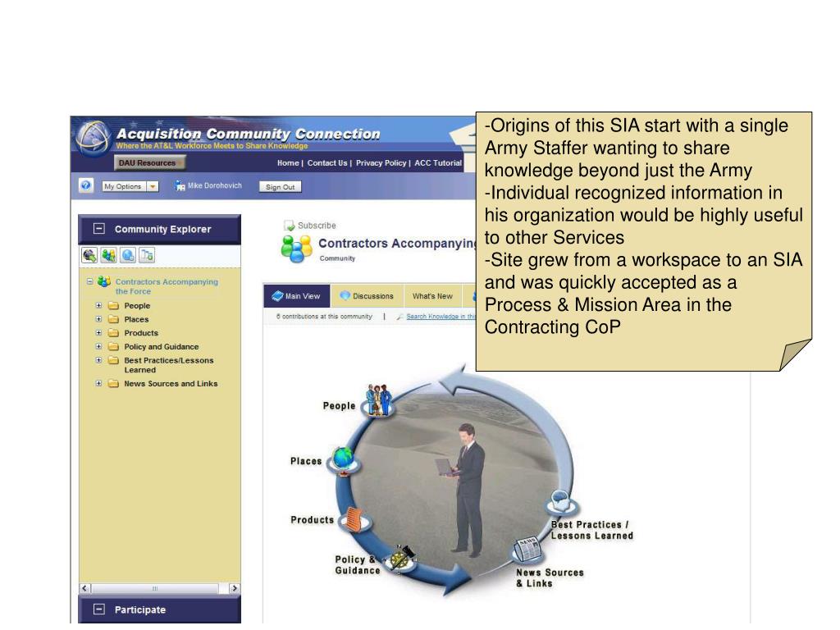Click the Best Practices speech bubble icon on the wheel
The height and width of the screenshot is (630, 840).
click(561, 502)
